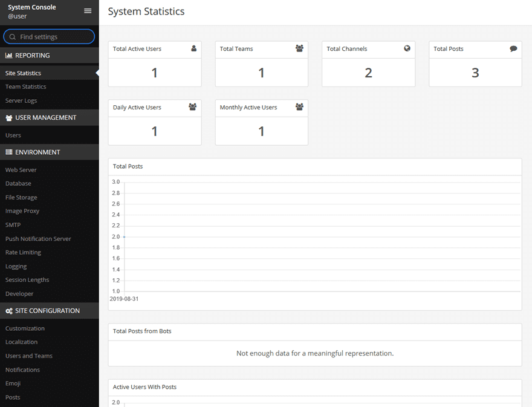This screenshot has width=532, height=407.
Task: Open Team Statistics in the sidebar
Action: point(25,86)
